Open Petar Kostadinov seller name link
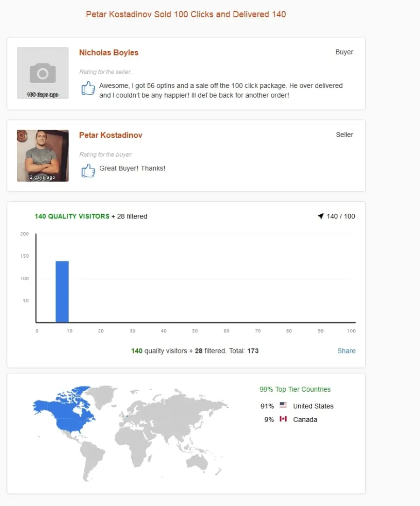 [x=111, y=135]
